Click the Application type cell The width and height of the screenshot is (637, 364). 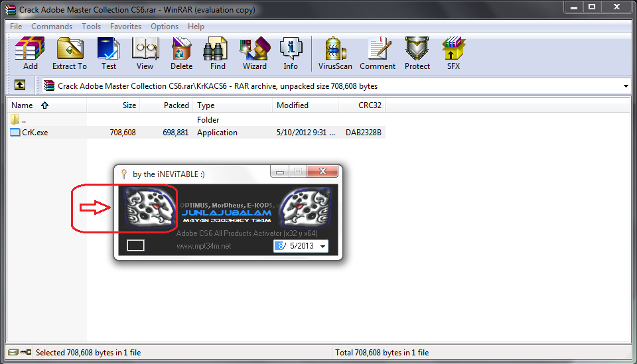[x=217, y=133]
